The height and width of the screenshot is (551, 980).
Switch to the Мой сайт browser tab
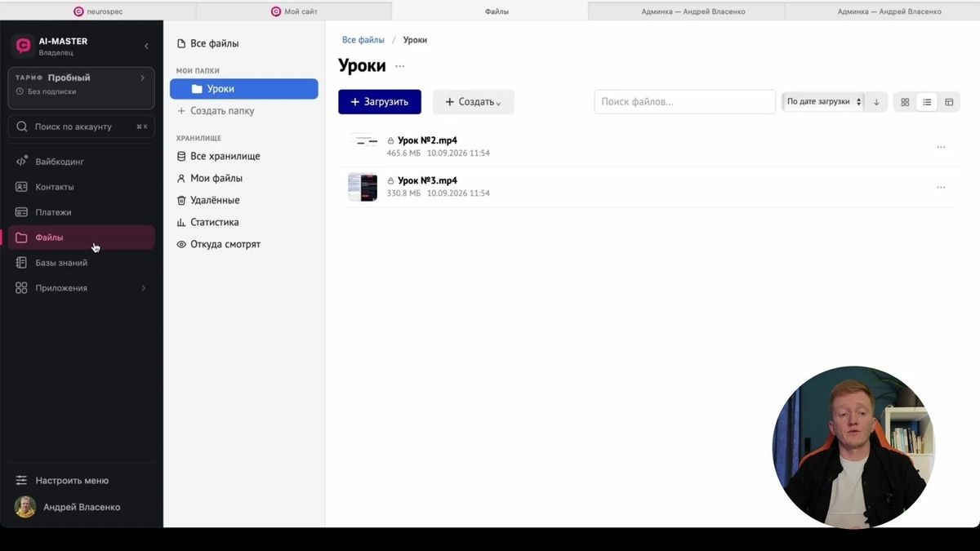tap(294, 11)
